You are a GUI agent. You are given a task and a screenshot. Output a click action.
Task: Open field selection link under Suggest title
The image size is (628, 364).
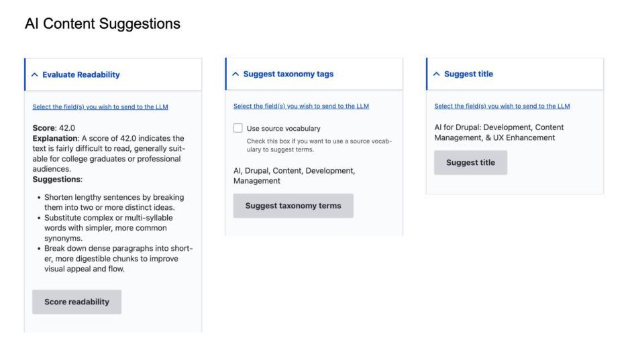[502, 106]
